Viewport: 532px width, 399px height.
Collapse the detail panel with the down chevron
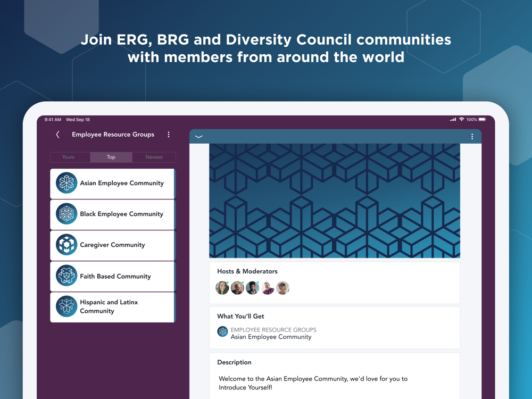(x=199, y=137)
